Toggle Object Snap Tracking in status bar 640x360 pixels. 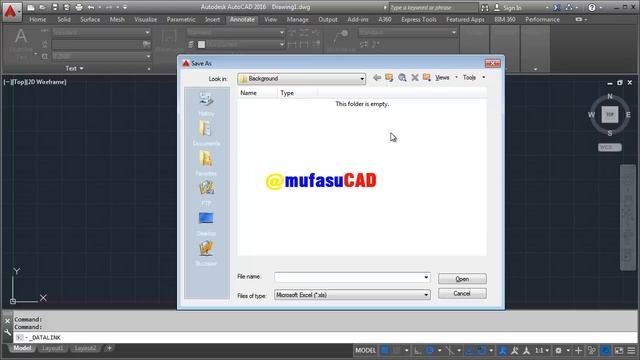pyautogui.click(x=470, y=350)
